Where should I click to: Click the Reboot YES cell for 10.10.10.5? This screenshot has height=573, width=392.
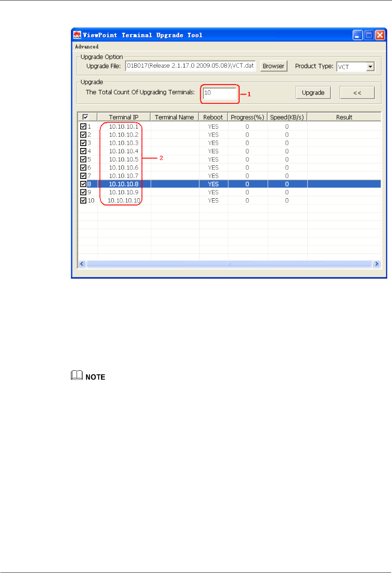[213, 159]
